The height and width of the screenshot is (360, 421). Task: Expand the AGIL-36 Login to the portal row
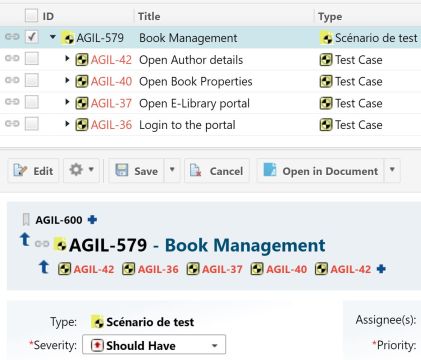tap(67, 124)
